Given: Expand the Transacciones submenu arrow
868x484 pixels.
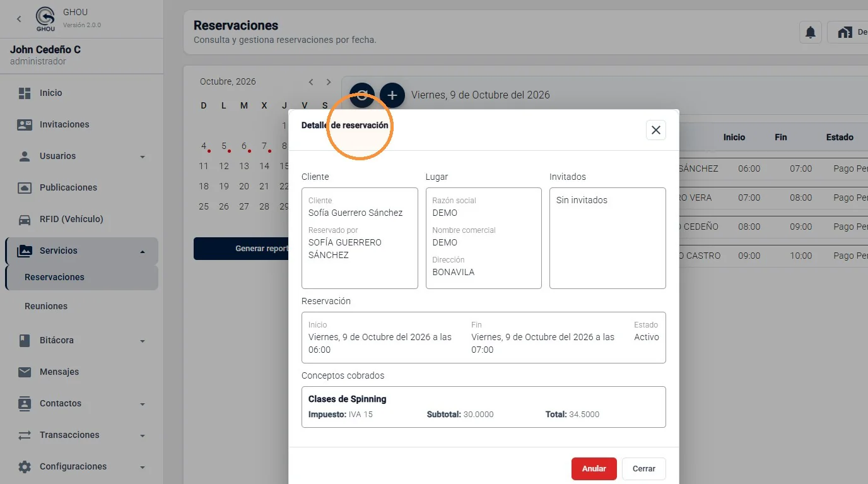Looking at the screenshot, I should (143, 435).
